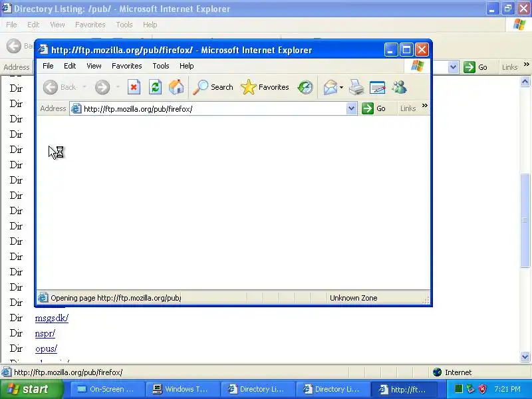Open Favorites with the star icon
The image size is (532, 399).
point(265,87)
